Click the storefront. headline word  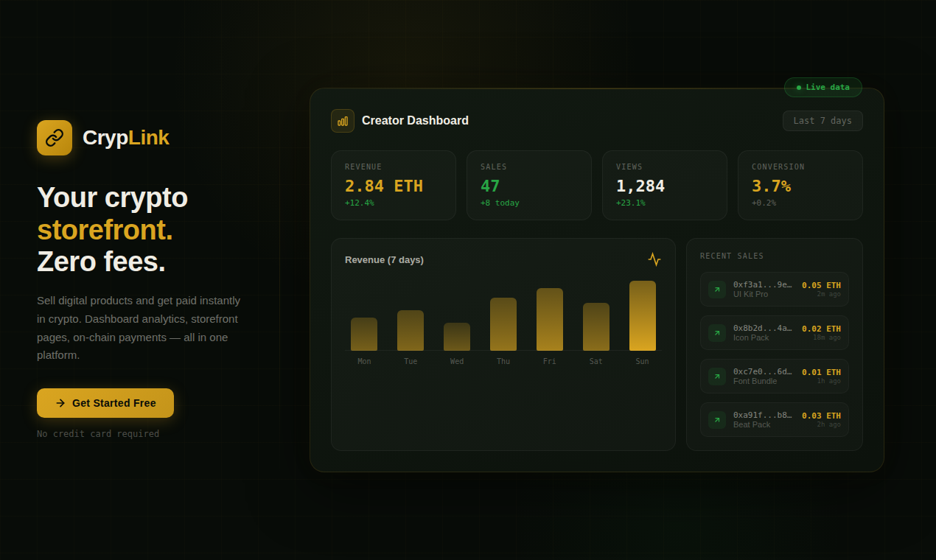pyautogui.click(x=105, y=230)
